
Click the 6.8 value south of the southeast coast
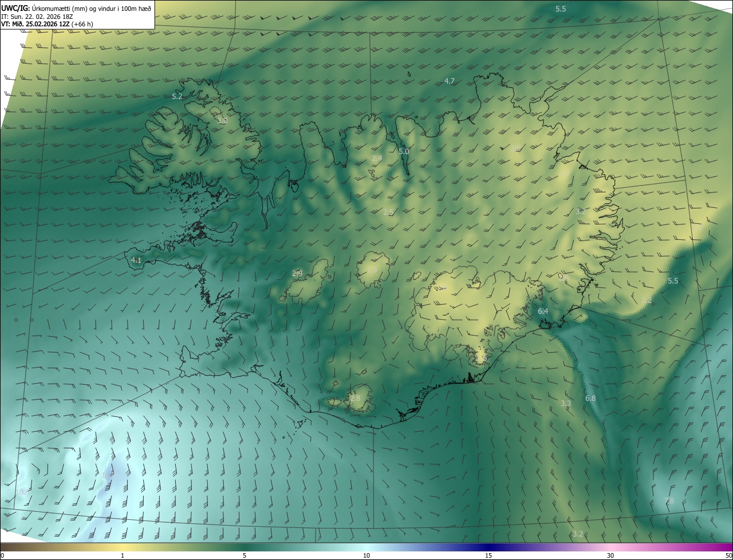coord(590,398)
